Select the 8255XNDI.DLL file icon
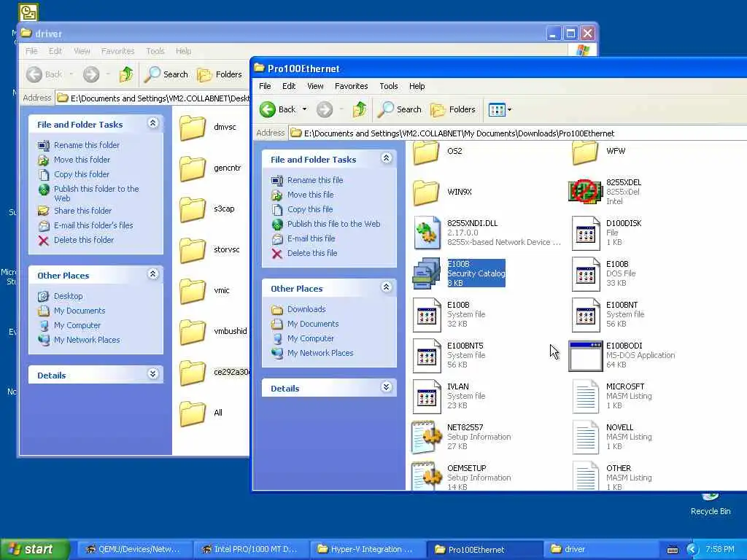Viewport: 747px width, 560px height. 426,233
